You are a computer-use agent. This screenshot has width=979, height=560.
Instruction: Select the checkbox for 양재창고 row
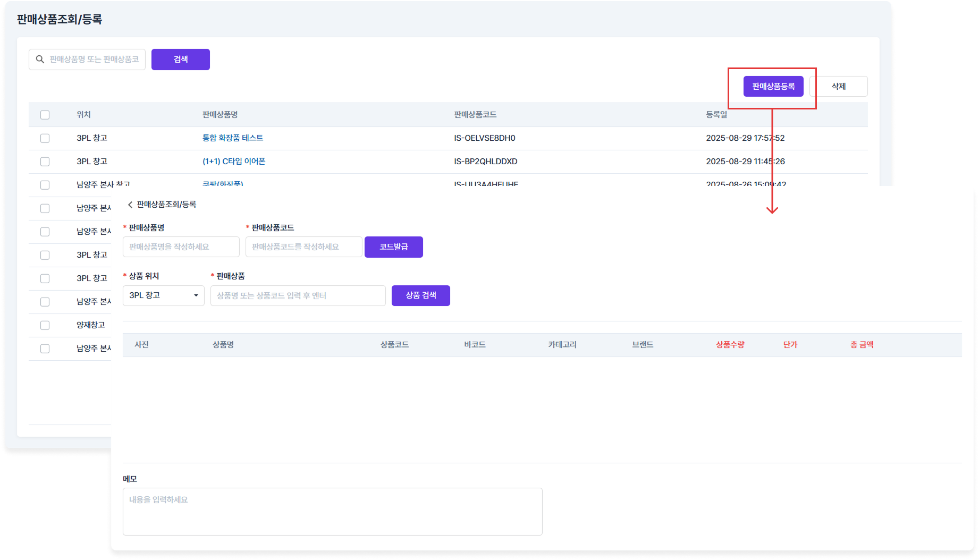pyautogui.click(x=45, y=325)
